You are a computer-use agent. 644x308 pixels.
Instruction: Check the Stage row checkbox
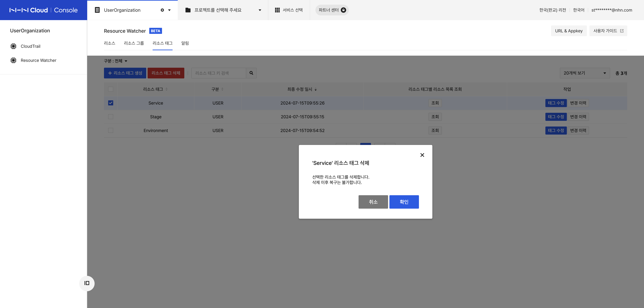[111, 117]
